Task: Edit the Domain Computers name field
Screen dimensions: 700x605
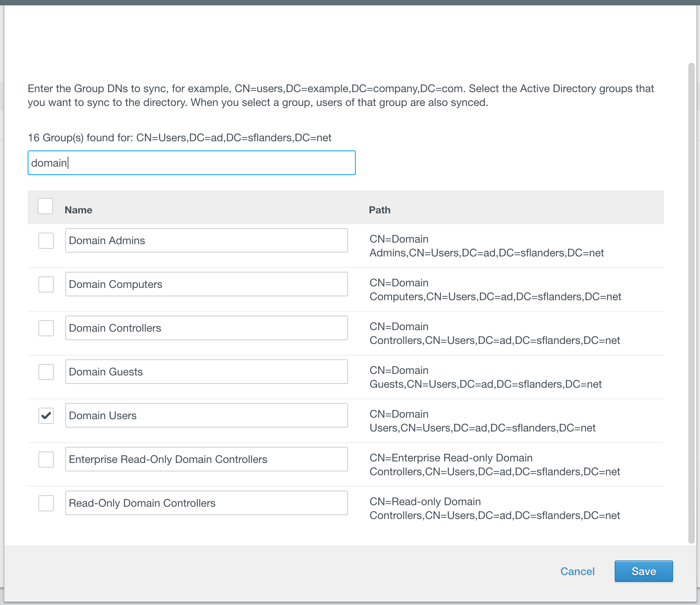Action: 206,284
